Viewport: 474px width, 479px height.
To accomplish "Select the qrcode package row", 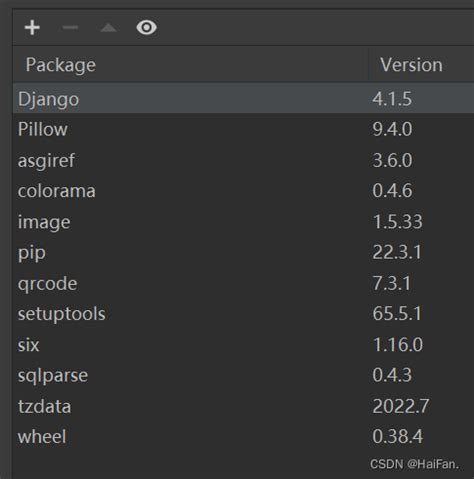I will click(243, 283).
